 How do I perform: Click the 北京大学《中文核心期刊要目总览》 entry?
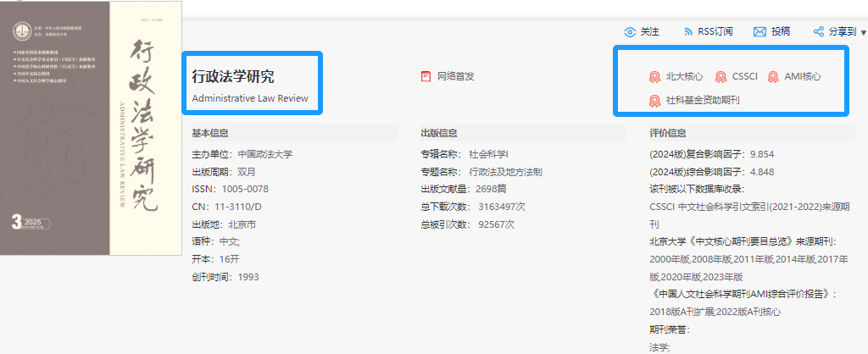[x=743, y=241]
